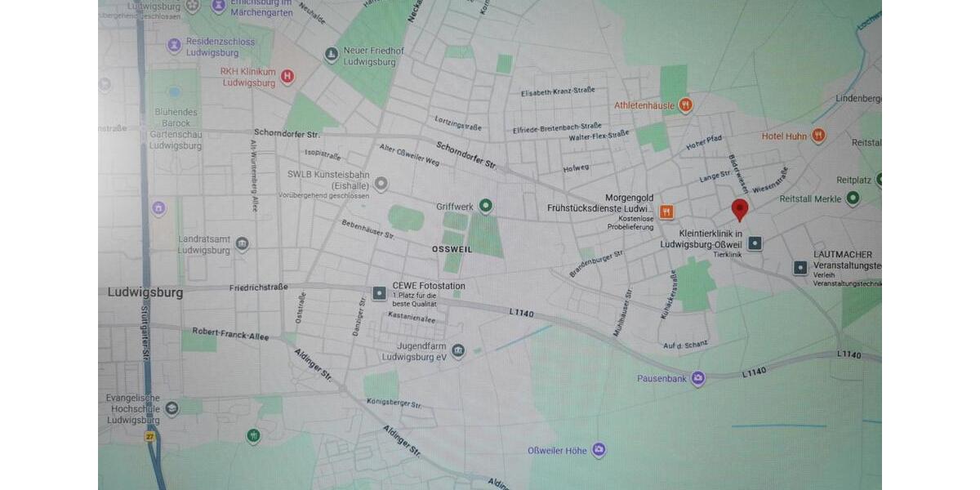The height and width of the screenshot is (490, 980).
Task: Open the CEWE Fotostation marker icon
Action: (x=380, y=292)
